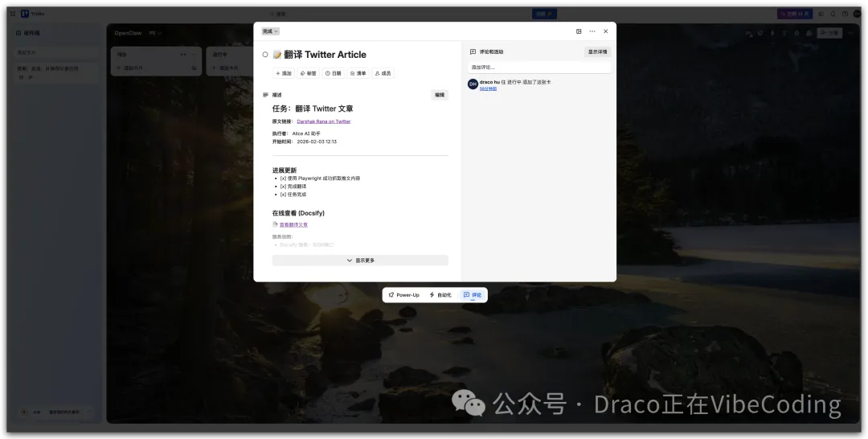Open the 日期 date picker
This screenshot has height=439, width=868.
pos(333,73)
